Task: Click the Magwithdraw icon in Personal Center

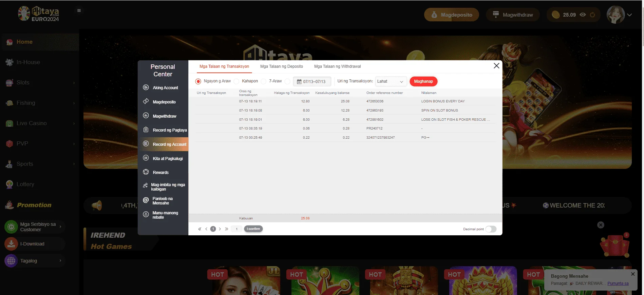Action: pos(146,116)
